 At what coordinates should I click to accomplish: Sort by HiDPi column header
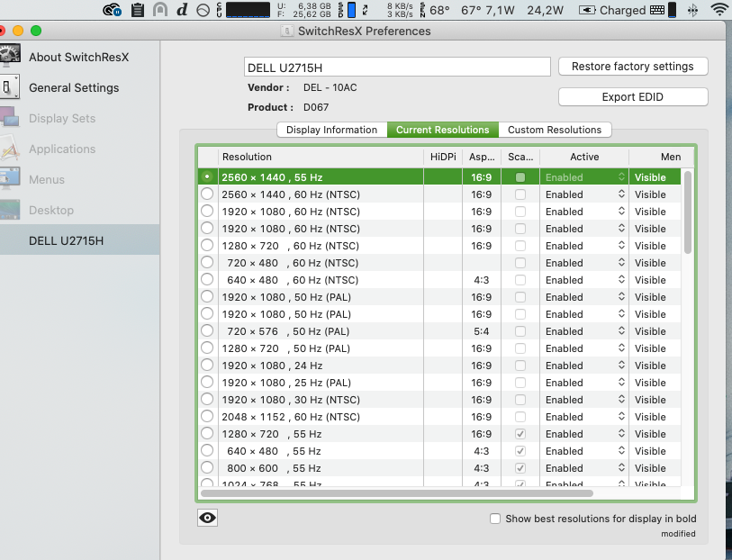click(x=443, y=157)
